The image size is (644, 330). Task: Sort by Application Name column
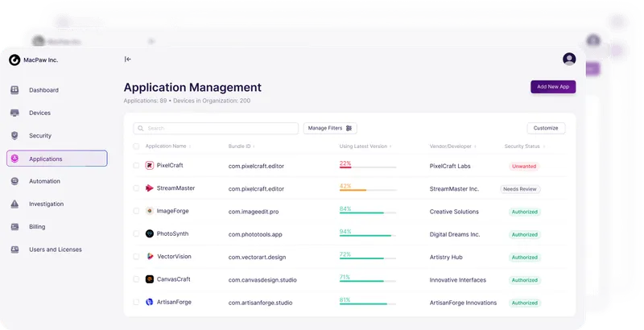pos(168,146)
